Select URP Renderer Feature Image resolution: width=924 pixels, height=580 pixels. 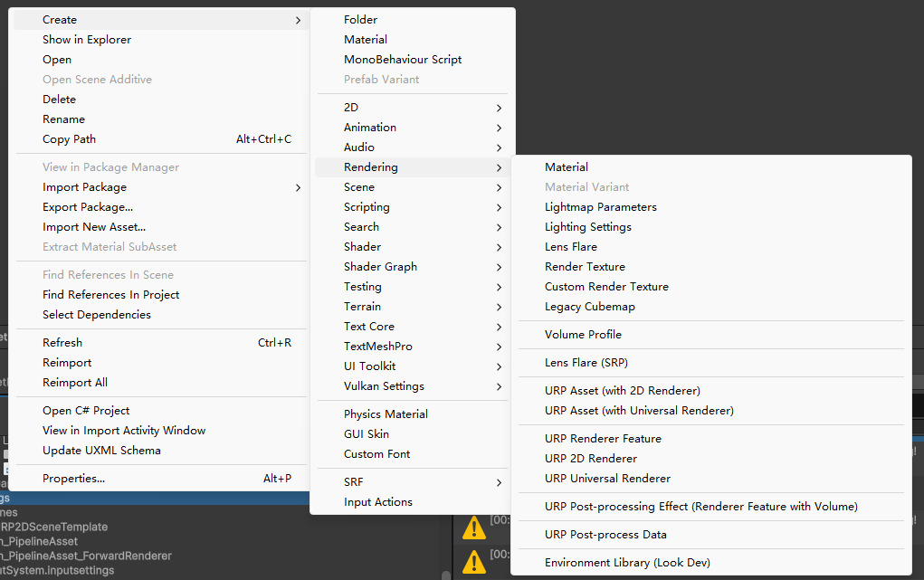pyautogui.click(x=711, y=439)
